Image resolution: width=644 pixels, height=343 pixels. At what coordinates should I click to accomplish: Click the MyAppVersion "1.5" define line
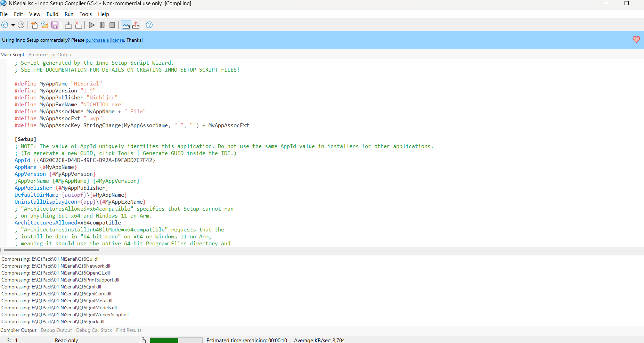point(55,90)
